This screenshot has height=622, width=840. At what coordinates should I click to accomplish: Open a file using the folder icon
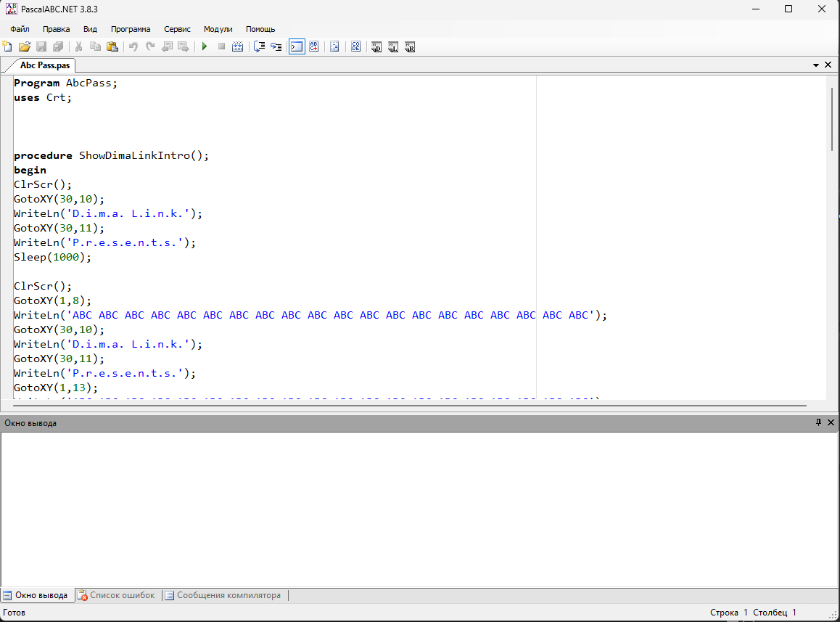point(24,46)
